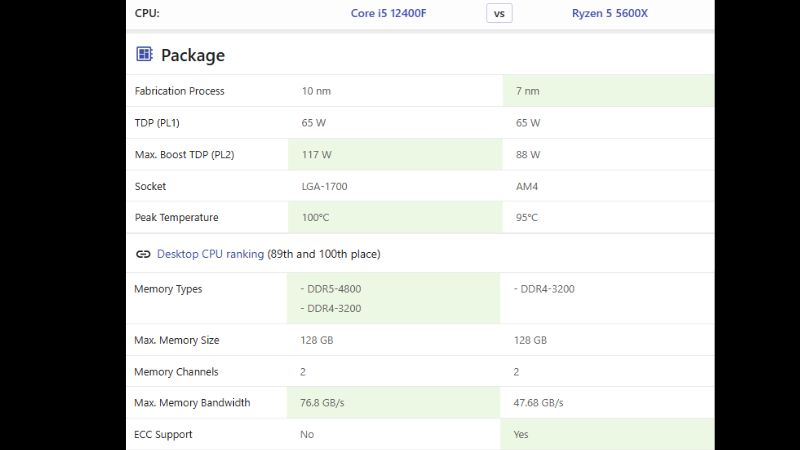Image resolution: width=800 pixels, height=450 pixels.
Task: Select the 47.68 GB/s bandwidth value
Action: 538,403
